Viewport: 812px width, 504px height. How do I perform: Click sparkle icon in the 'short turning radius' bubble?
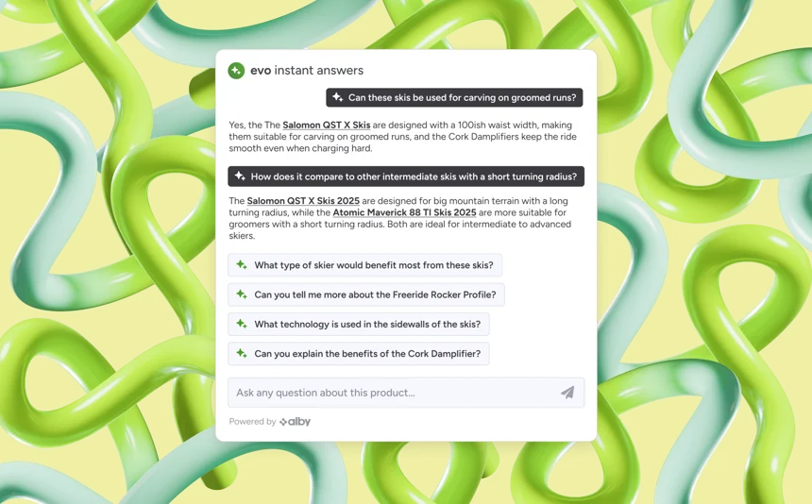[x=240, y=176]
